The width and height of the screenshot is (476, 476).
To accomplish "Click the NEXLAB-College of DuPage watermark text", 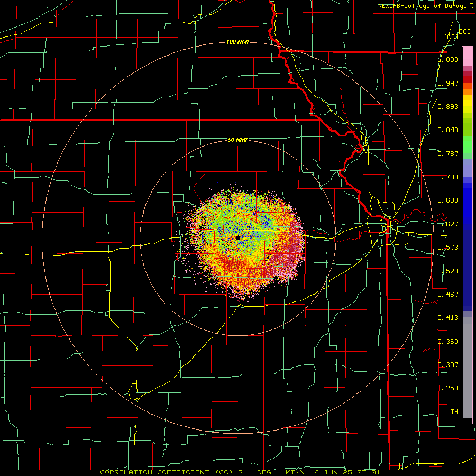I will (x=426, y=6).
